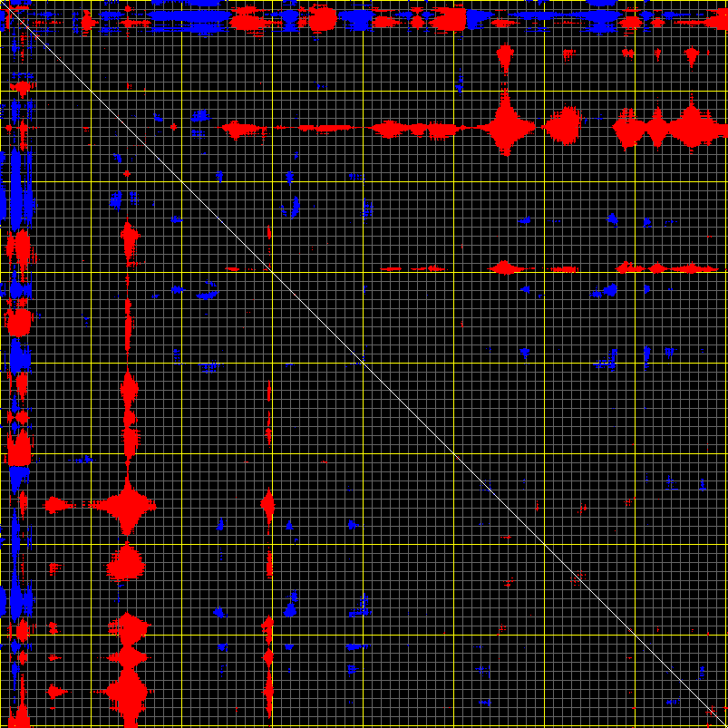Click the largest red diamond in the lower-left

pyautogui.click(x=128, y=505)
